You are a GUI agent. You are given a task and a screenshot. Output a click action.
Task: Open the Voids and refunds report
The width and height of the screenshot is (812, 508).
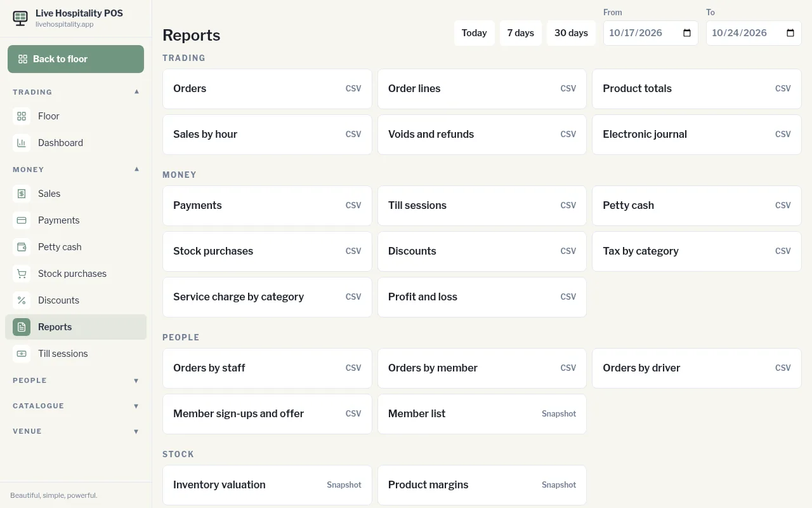(482, 135)
